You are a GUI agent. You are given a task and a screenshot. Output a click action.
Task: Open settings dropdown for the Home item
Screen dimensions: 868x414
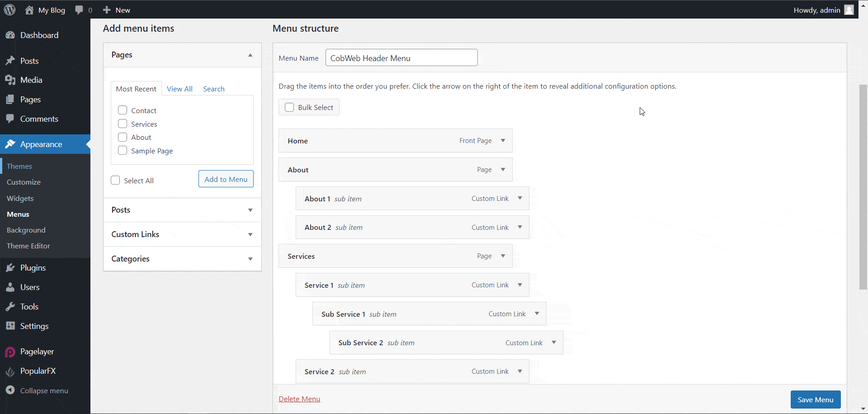coord(503,141)
